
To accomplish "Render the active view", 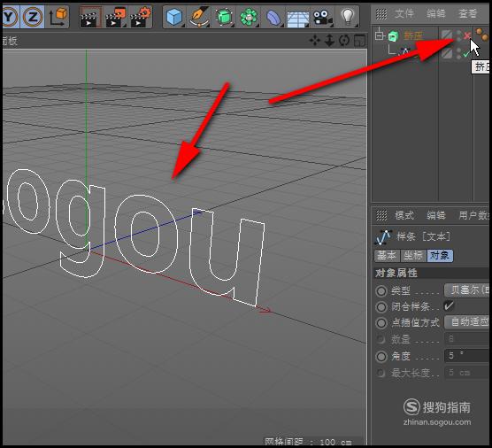I will pyautogui.click(x=90, y=18).
